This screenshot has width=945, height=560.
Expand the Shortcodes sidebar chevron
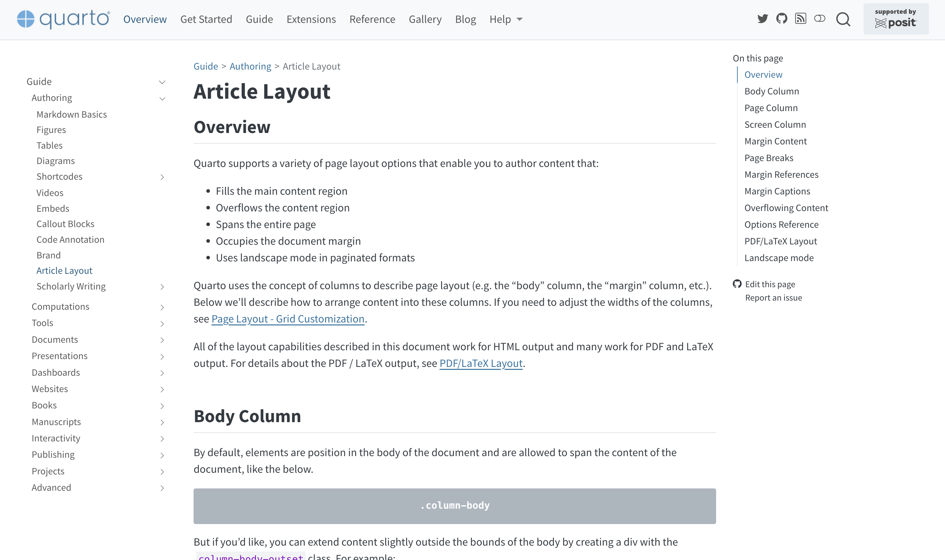tap(162, 177)
